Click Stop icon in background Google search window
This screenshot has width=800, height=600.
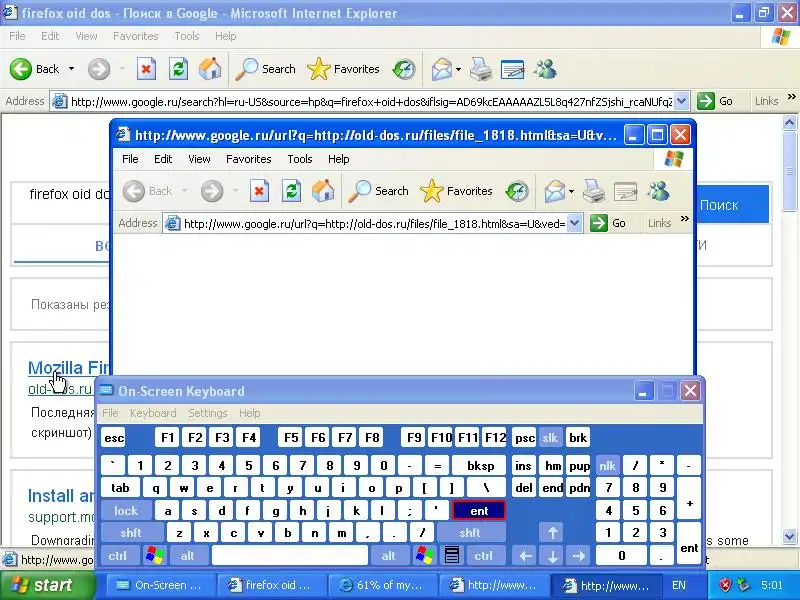[146, 69]
